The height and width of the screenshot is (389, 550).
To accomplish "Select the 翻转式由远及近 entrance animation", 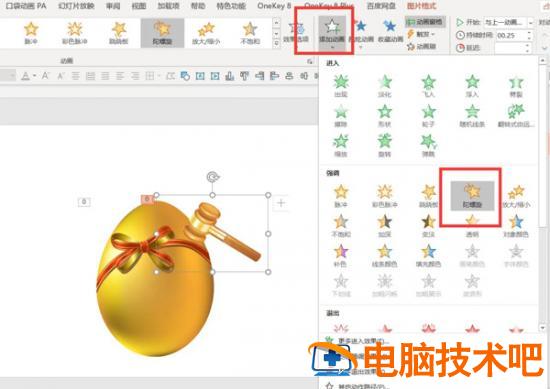I will pos(516,116).
